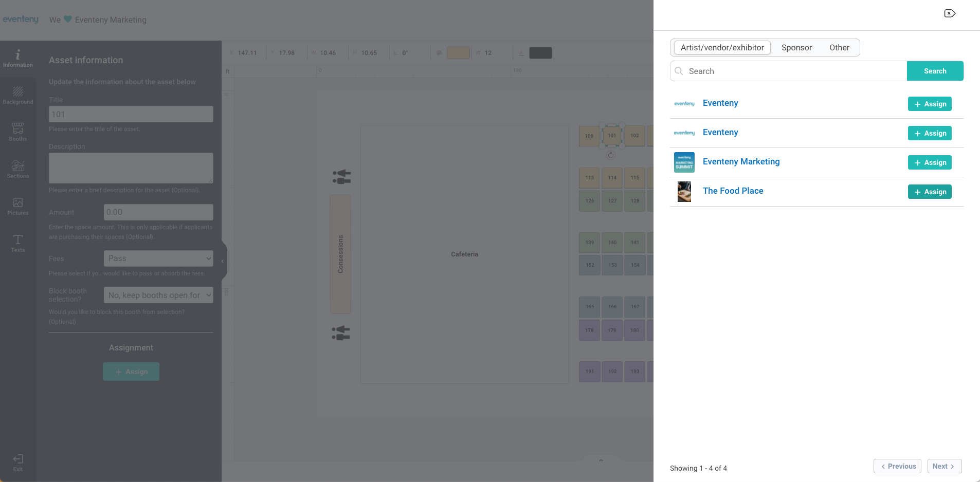Assign the first Eventeny entry
This screenshot has height=482, width=980.
click(x=930, y=104)
